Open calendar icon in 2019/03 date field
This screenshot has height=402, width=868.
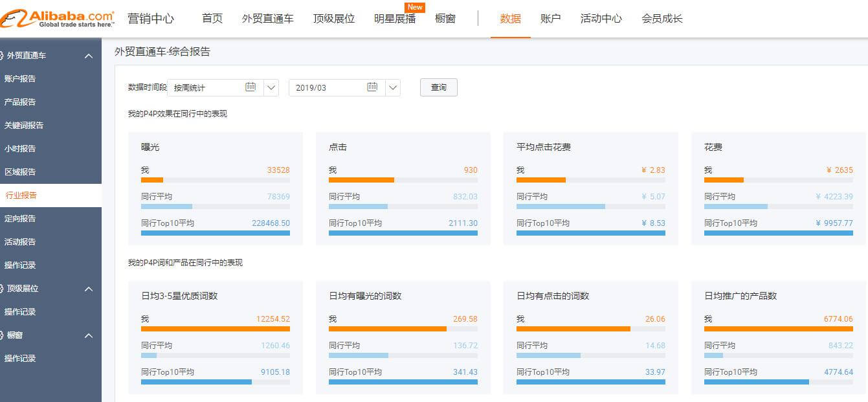372,87
